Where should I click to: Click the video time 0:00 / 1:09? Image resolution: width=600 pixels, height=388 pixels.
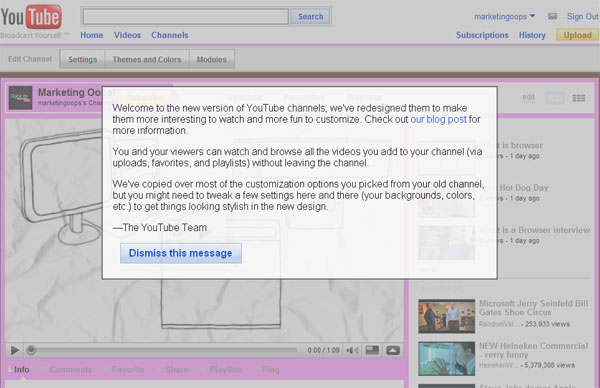click(323, 350)
